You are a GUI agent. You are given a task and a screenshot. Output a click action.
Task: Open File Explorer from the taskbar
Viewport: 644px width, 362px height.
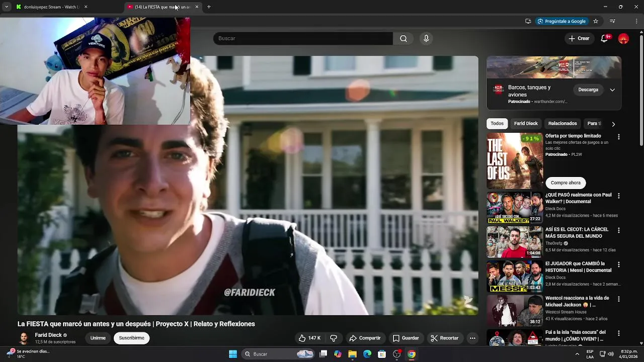click(x=352, y=354)
